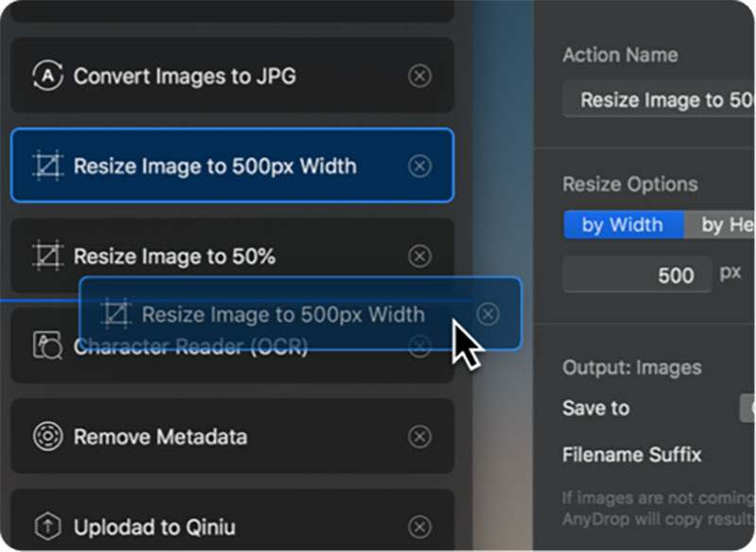Click the close icon on the dragged Resize item
The height and width of the screenshot is (552, 756).
coord(488,314)
